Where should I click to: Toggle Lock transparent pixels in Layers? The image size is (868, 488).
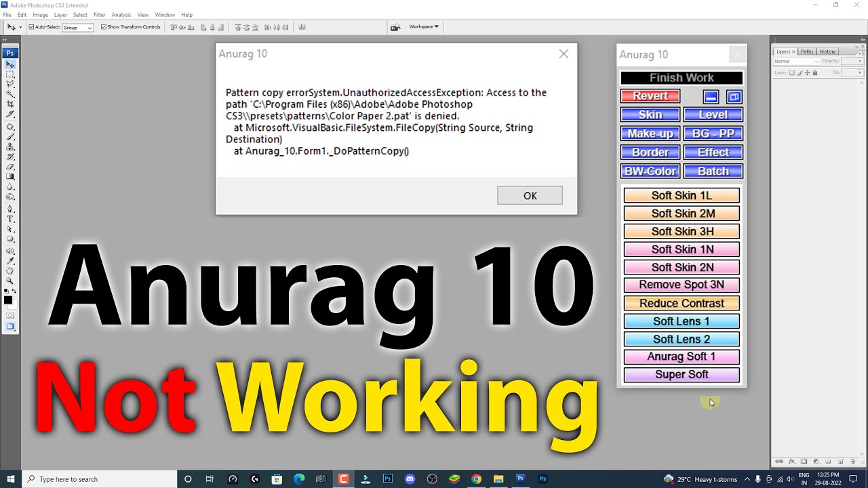coord(792,73)
